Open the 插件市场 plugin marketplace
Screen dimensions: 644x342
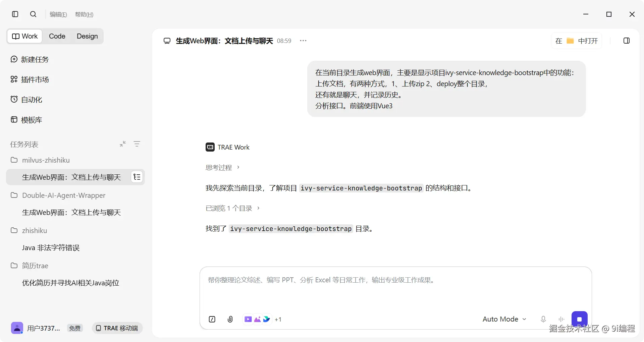30,79
